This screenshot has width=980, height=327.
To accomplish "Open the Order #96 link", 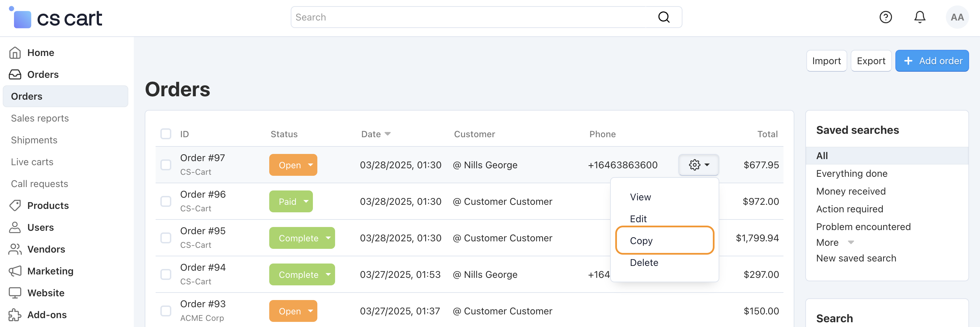I will click(203, 194).
